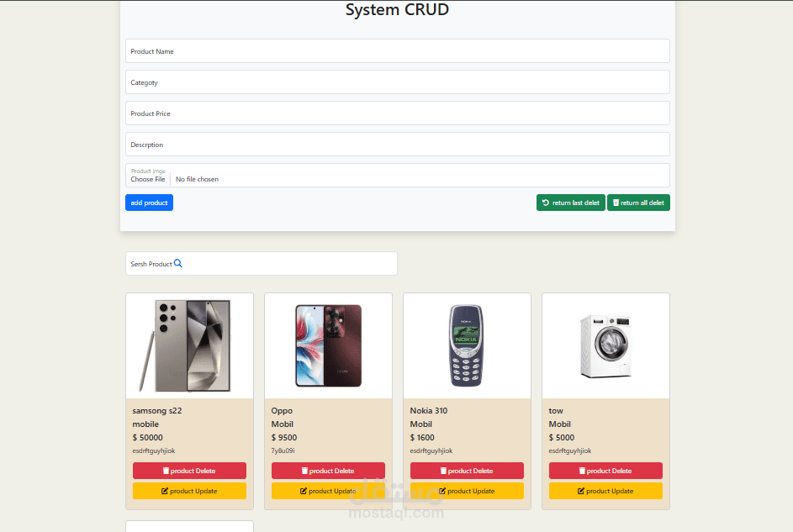
Task: Click the $ 1600 price text
Action: coord(422,437)
